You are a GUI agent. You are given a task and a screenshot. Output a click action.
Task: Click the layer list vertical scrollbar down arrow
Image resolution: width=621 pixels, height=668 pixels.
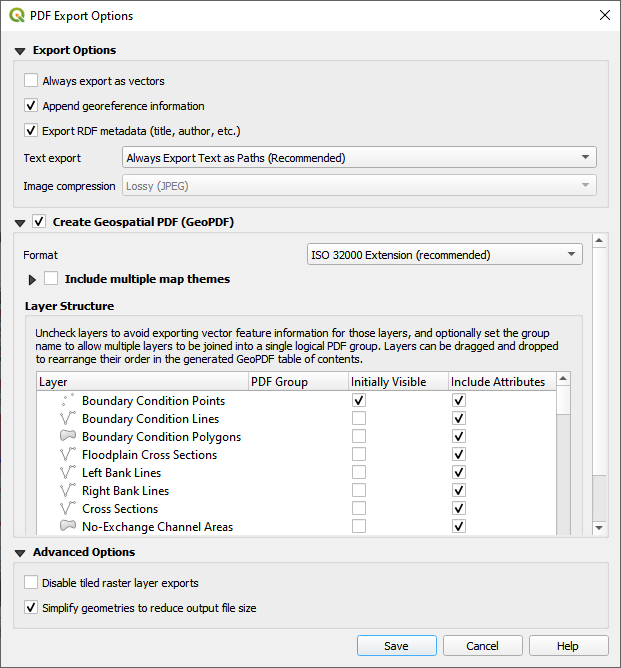pyautogui.click(x=599, y=528)
